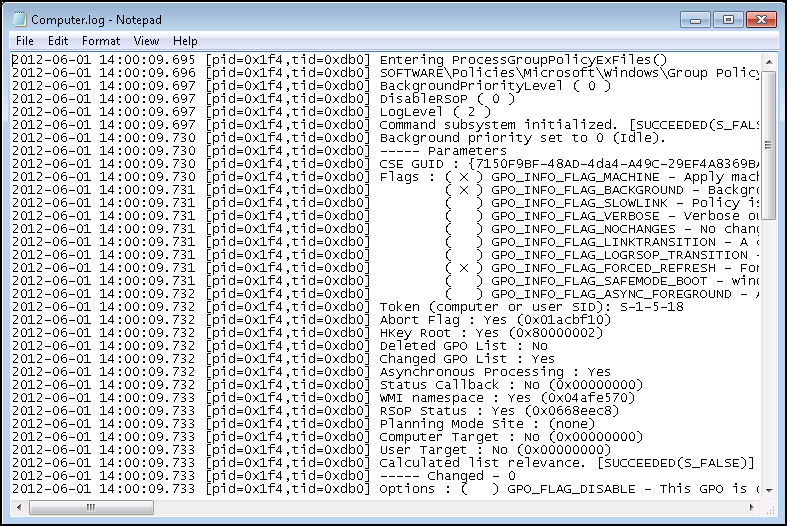Close the Computer.log Notepad window
Image resolution: width=787 pixels, height=526 pixels.
tap(761, 20)
